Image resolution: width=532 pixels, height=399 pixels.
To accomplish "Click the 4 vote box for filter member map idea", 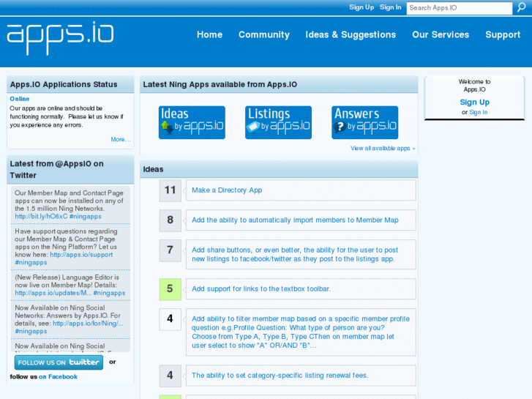I will click(170, 319).
